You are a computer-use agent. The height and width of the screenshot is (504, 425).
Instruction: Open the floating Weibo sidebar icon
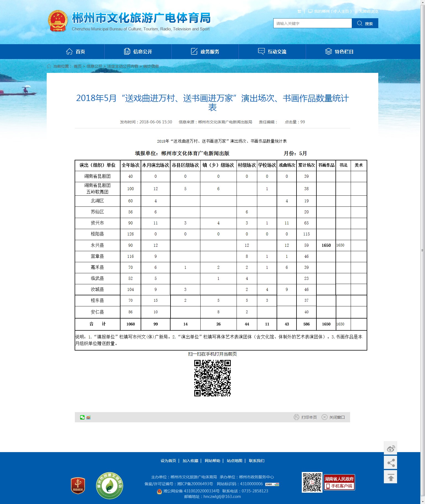[390, 449]
